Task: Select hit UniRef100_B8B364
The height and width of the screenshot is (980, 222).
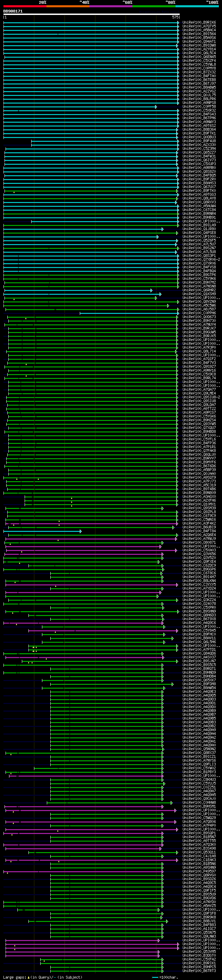Action: click(x=199, y=130)
